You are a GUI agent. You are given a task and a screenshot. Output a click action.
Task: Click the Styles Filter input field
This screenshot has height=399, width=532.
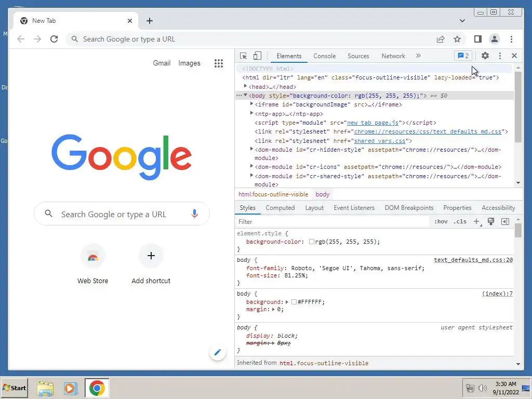(332, 221)
